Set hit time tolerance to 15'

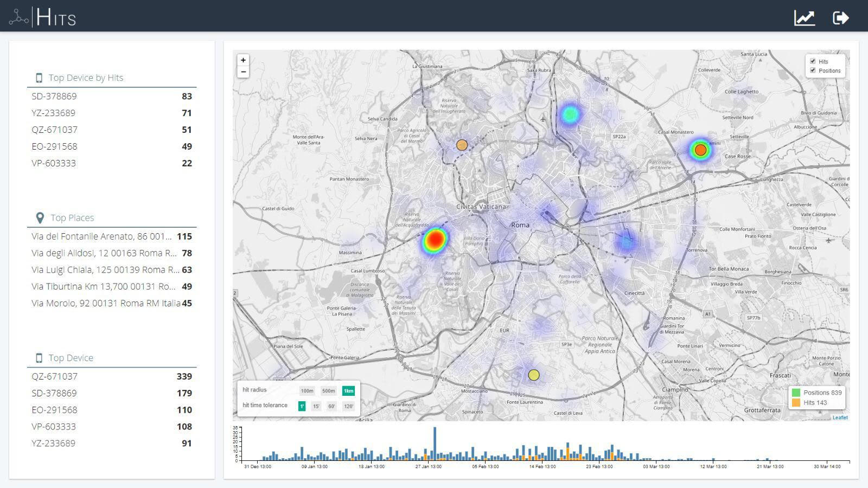coord(316,406)
